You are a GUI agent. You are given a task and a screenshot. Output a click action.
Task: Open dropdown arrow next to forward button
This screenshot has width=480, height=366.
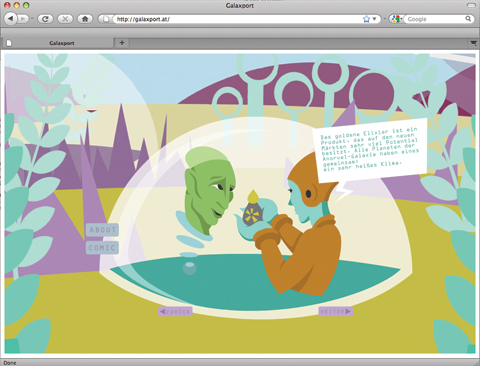(x=32, y=19)
